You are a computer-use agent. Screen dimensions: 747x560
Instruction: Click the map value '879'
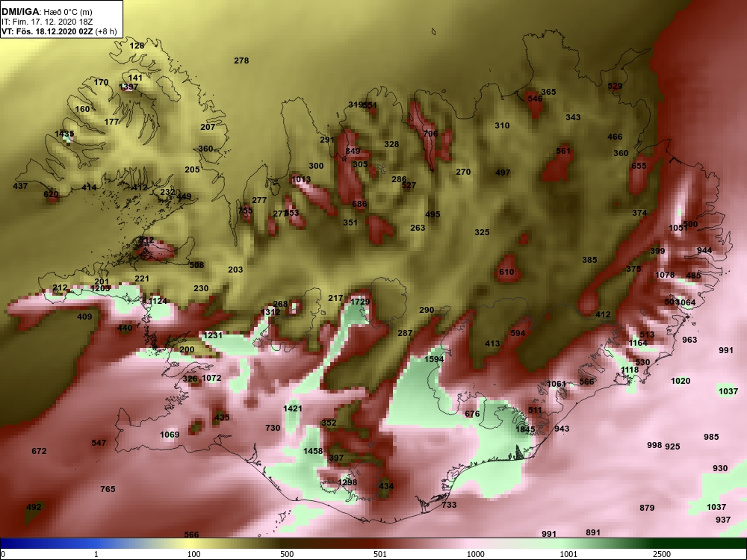pyautogui.click(x=647, y=508)
